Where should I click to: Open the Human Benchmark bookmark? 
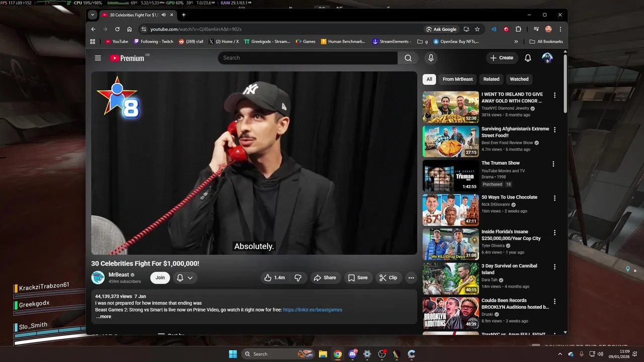pyautogui.click(x=343, y=42)
